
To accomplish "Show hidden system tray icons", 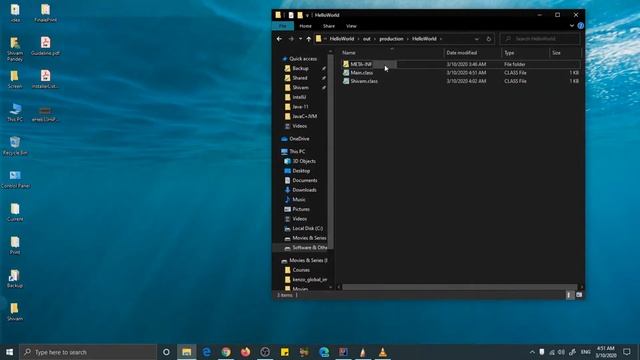I will tap(532, 352).
